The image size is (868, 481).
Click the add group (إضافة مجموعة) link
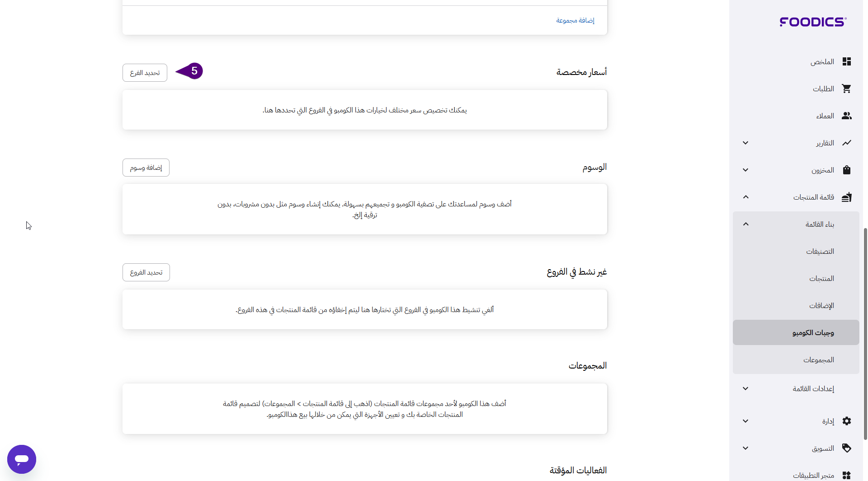(575, 20)
